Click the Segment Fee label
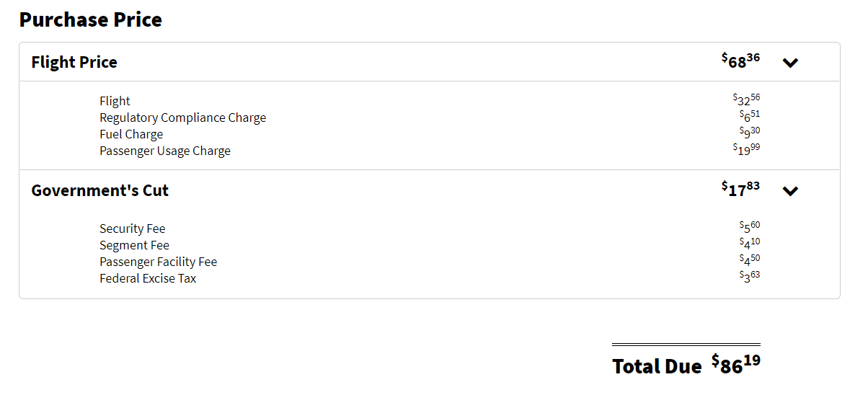This screenshot has height=408, width=868. point(134,245)
